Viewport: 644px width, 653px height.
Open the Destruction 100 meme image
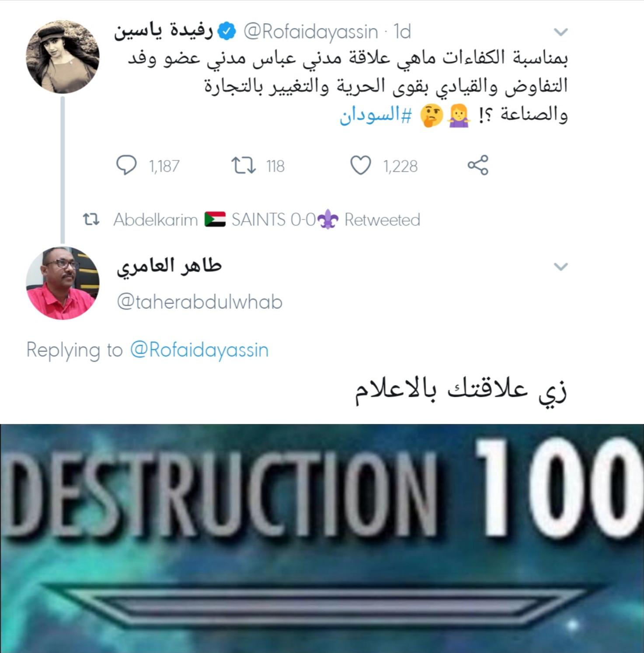tap(322, 538)
